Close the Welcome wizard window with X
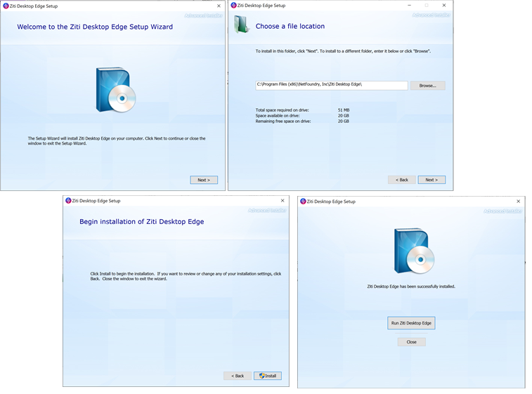This screenshot has height=394, width=532. 219,6
